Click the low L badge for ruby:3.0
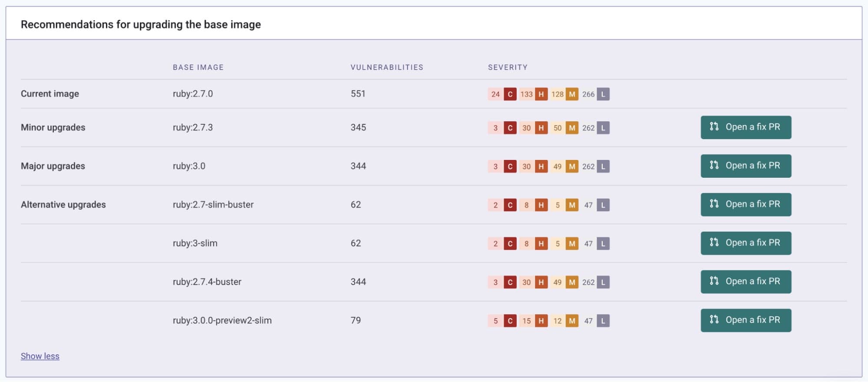868x382 pixels. [x=603, y=166]
